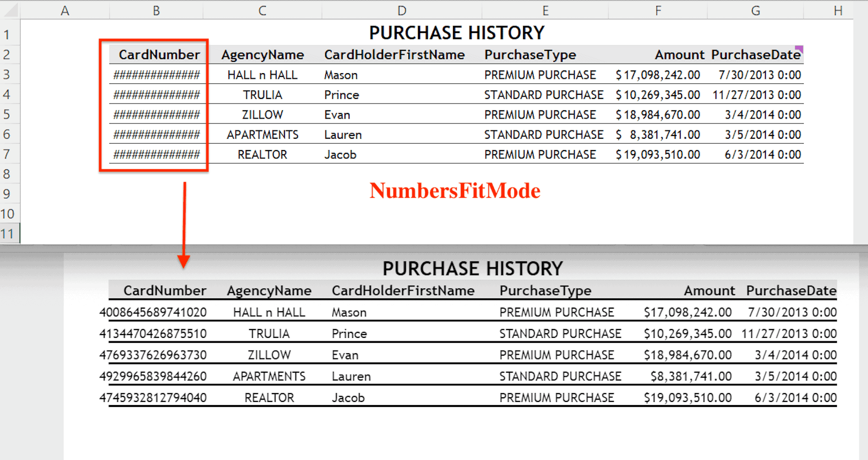Screen dimensions: 868x460
Task: Select spreadsheet cell REALTOR
Action: coord(262,154)
